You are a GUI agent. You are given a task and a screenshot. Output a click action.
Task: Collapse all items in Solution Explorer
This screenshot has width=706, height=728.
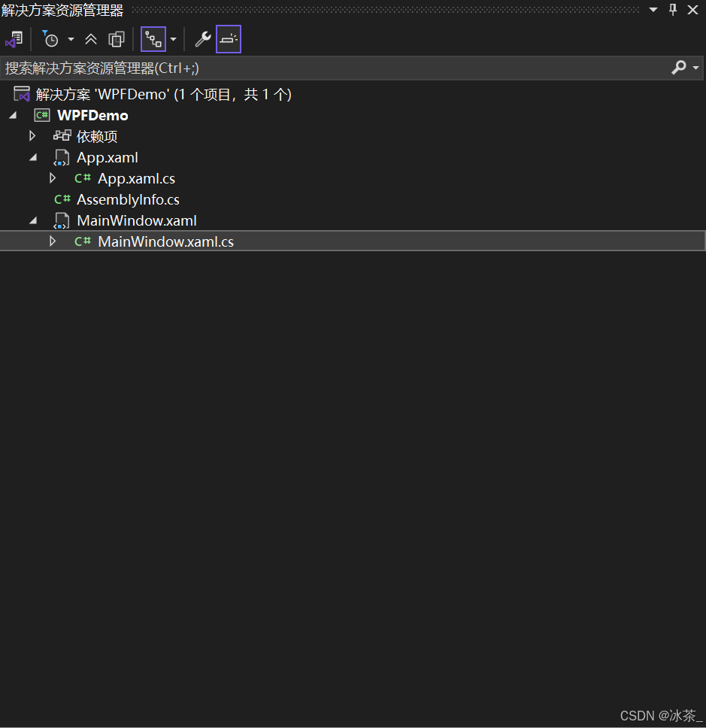(x=91, y=39)
